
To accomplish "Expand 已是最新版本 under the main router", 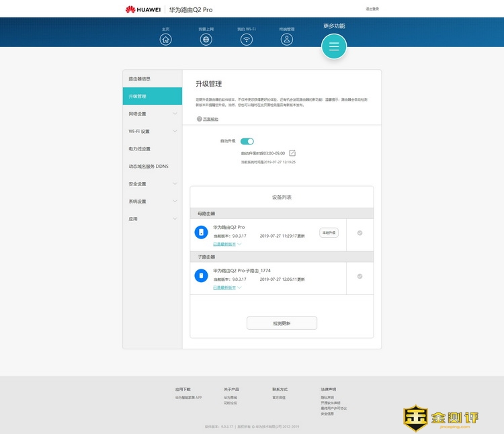I will click(227, 245).
